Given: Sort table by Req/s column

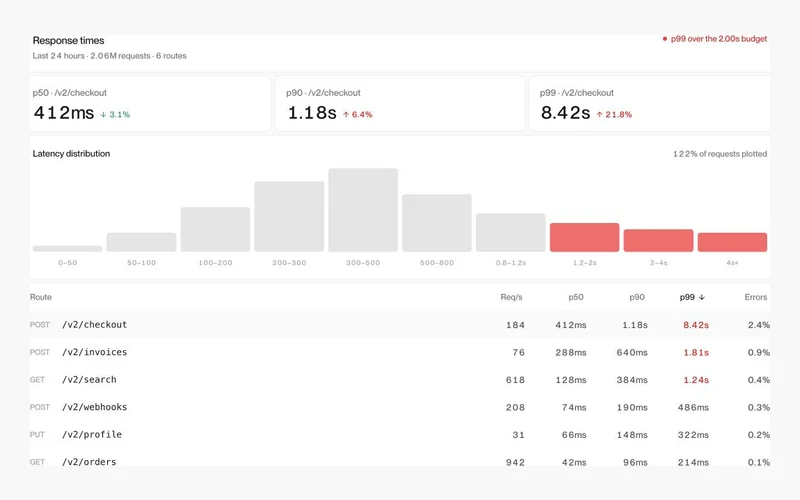Looking at the screenshot, I should 511,297.
